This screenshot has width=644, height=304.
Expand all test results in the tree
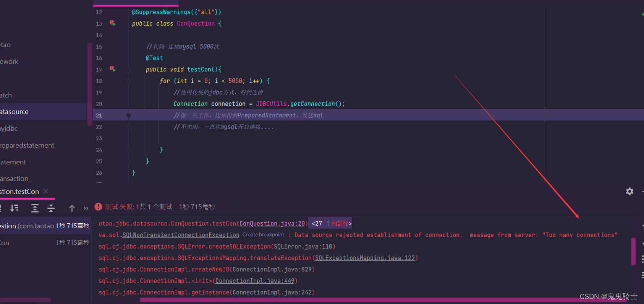coord(35,208)
